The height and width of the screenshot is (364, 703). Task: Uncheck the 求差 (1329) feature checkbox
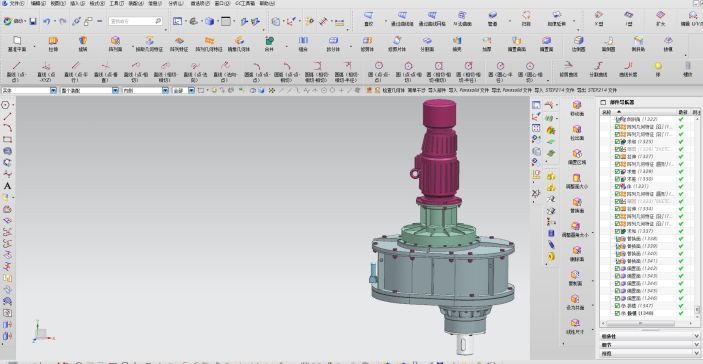point(617,171)
